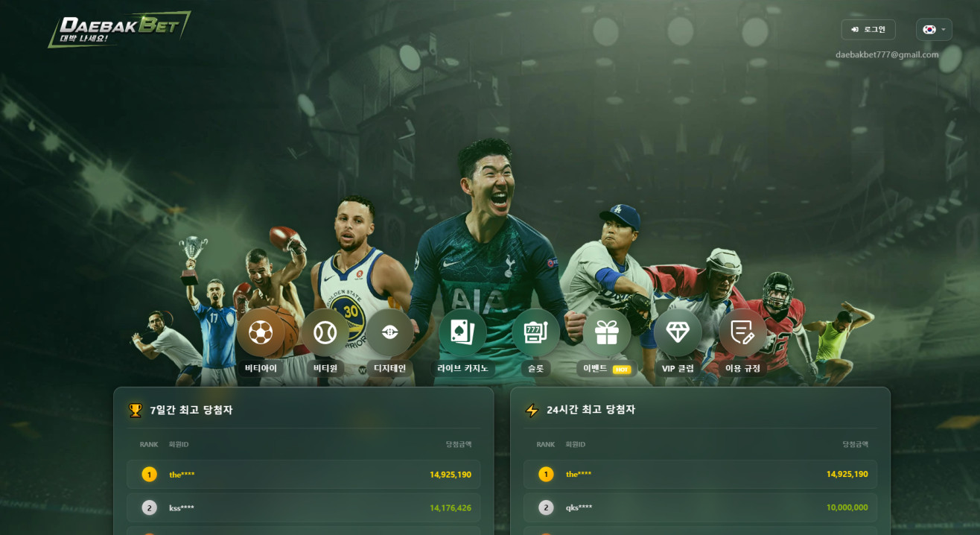This screenshot has width=980, height=535.
Task: Select member ID kss****
Action: click(182, 507)
